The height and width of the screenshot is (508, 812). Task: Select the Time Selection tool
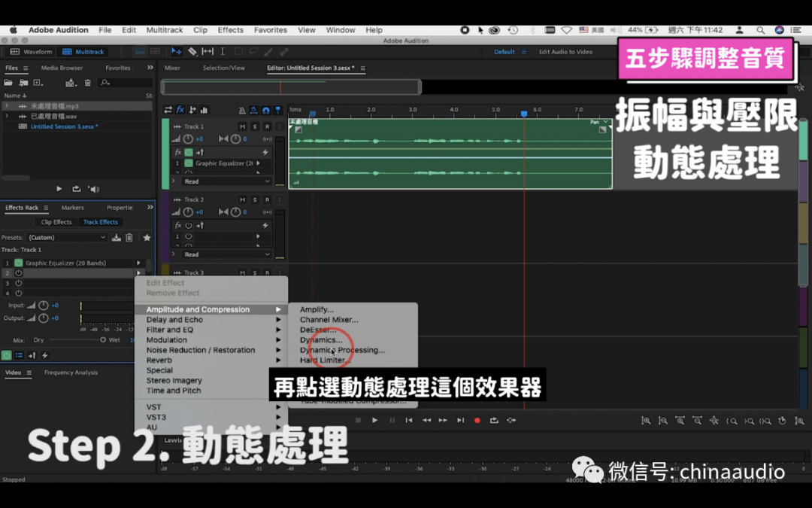point(223,51)
